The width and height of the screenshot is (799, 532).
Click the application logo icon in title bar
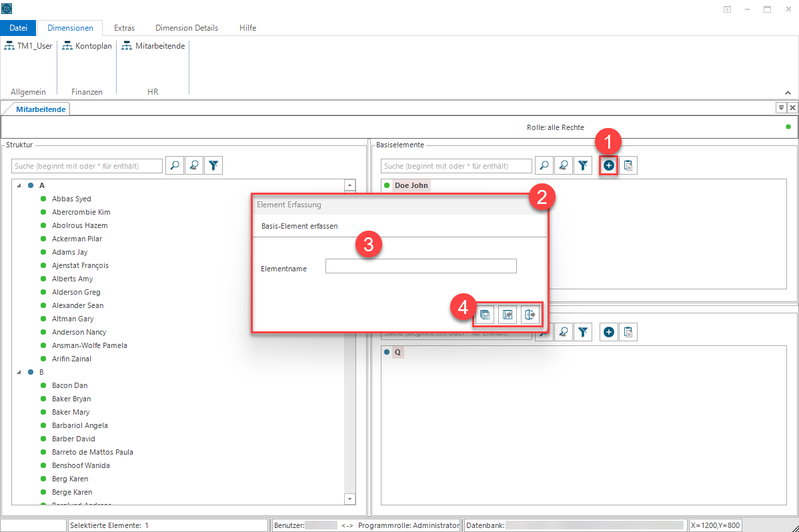7,9
